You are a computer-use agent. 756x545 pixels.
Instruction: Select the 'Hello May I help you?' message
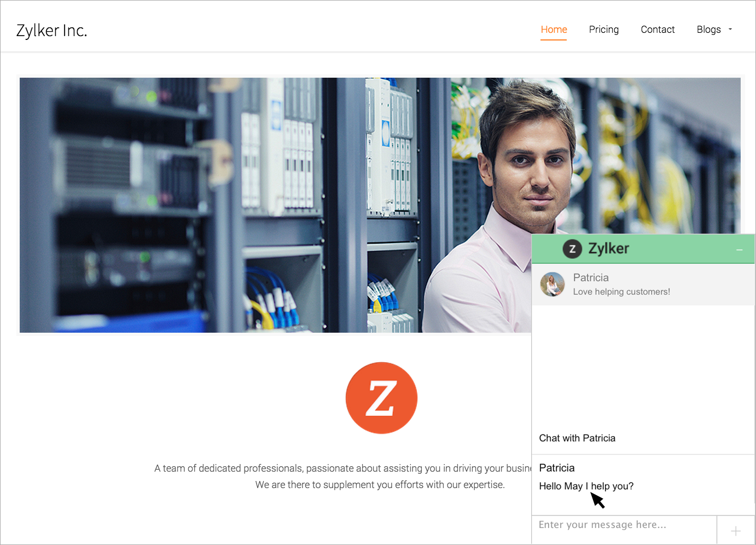[x=586, y=486]
